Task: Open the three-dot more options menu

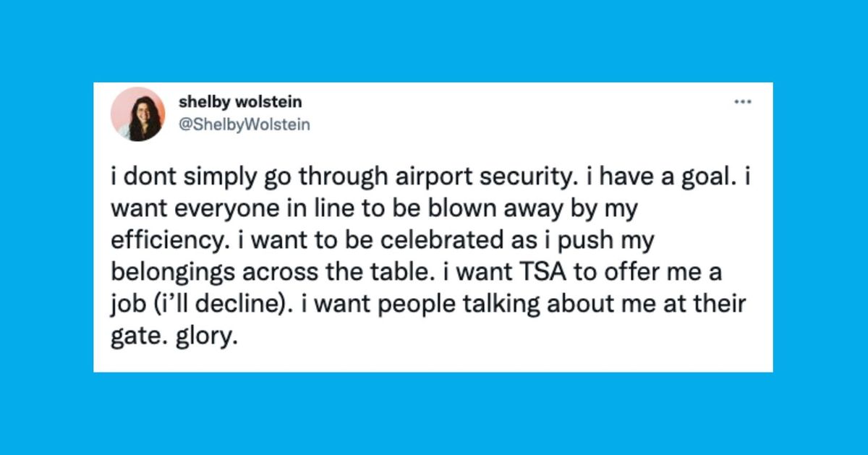Action: [742, 102]
